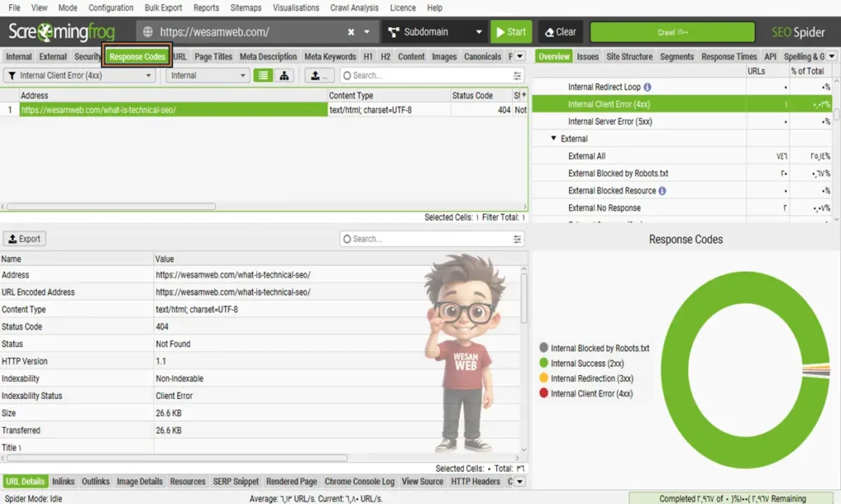Open the Configuration menu
The image size is (841, 504).
click(111, 7)
